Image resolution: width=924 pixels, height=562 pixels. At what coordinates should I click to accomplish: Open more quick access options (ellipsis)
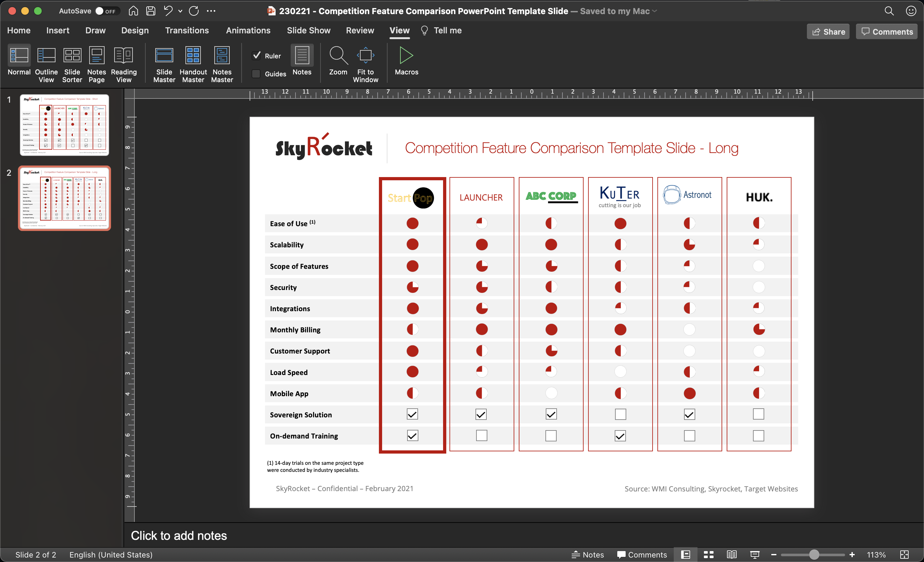(211, 11)
